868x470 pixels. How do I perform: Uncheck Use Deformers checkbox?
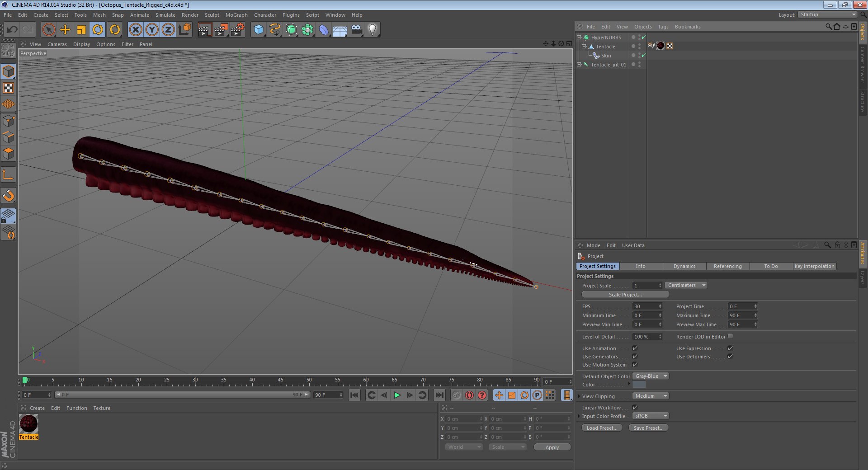(730, 356)
